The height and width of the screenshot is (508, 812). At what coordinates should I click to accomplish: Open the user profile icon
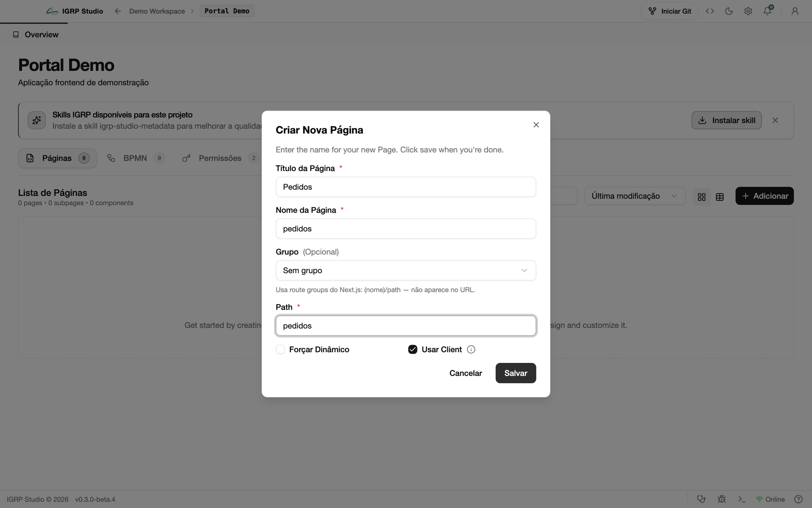(x=795, y=11)
